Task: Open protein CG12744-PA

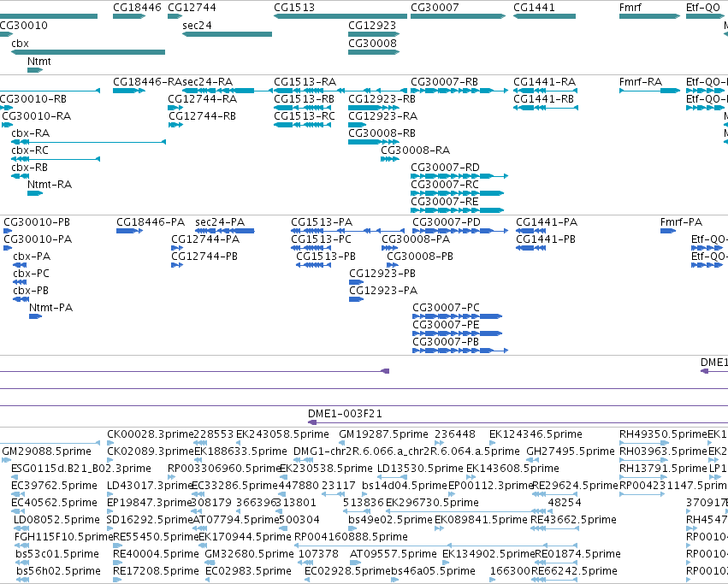Action: [x=205, y=239]
